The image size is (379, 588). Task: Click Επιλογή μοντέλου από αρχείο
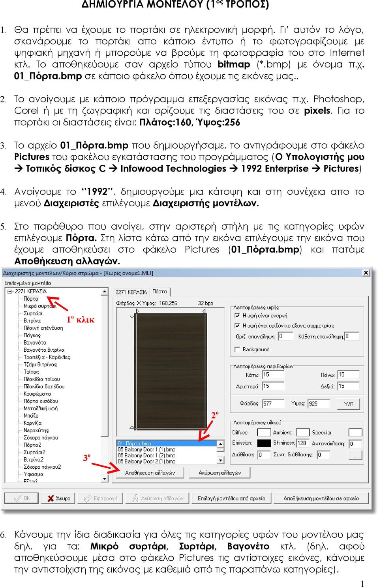point(231,498)
